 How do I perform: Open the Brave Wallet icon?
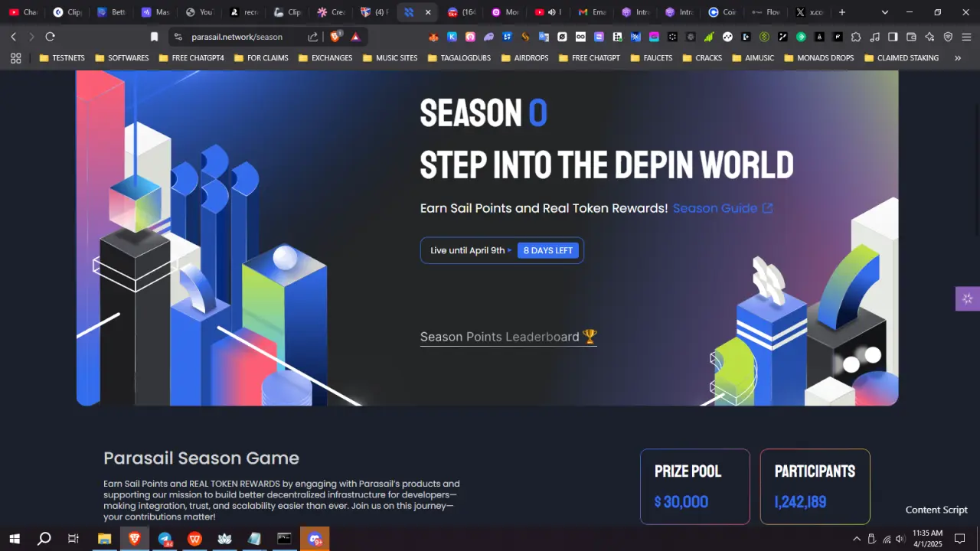[x=911, y=37]
